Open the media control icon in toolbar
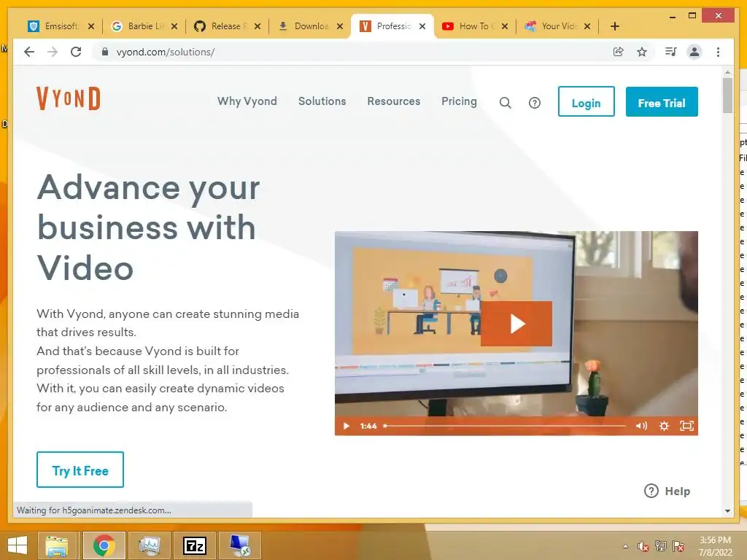 [671, 52]
